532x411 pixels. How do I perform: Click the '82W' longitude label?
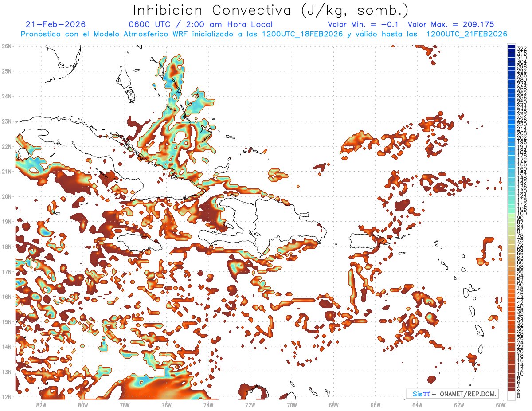tap(41, 405)
